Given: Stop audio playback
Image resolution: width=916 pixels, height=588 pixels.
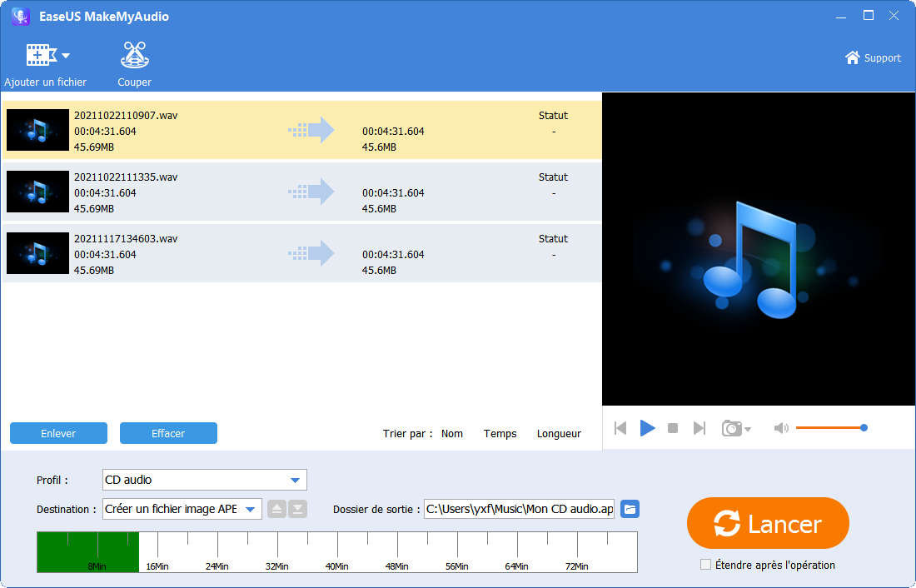Looking at the screenshot, I should click(673, 428).
